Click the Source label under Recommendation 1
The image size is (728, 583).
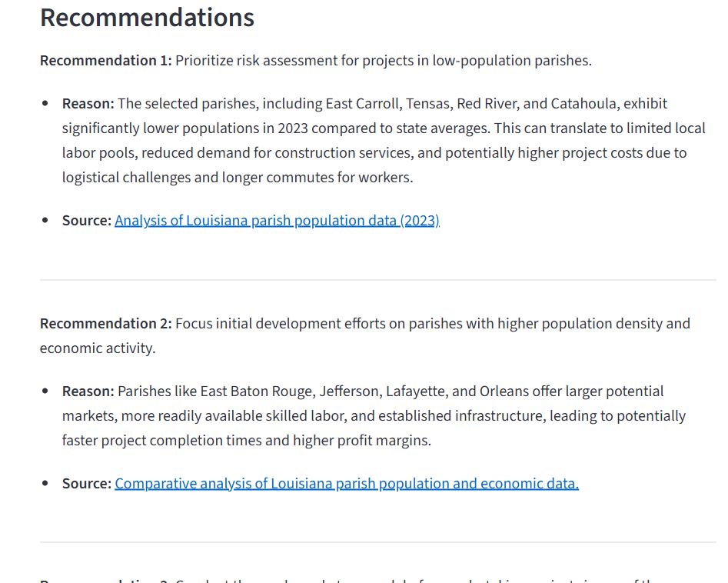coord(87,221)
